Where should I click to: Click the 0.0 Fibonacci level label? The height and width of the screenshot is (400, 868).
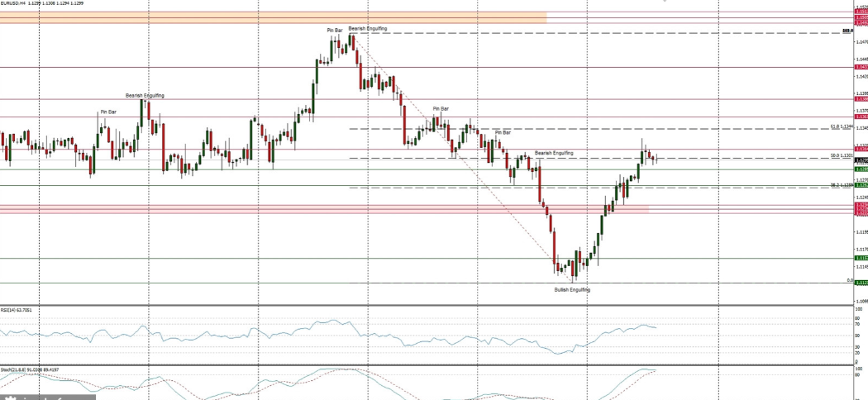(x=849, y=280)
